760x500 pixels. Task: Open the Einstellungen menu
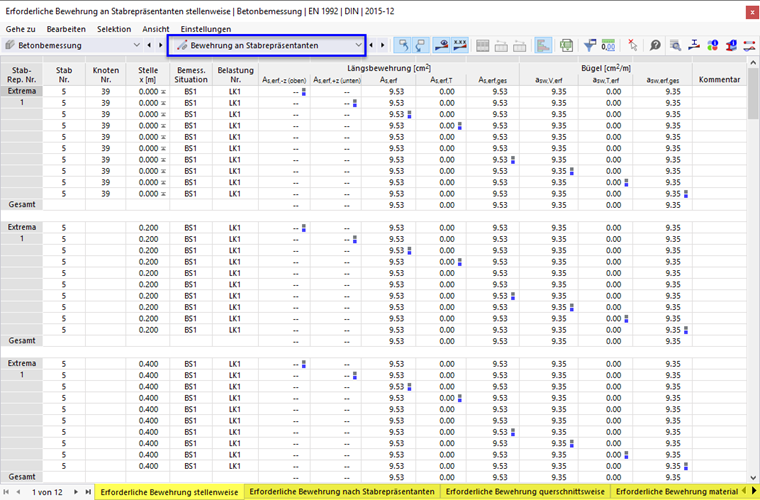(206, 29)
